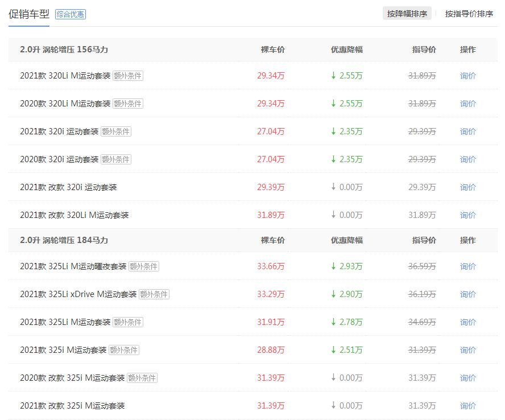Open 额外条件 tag on 2021款 320Li M运动套装

click(x=128, y=76)
